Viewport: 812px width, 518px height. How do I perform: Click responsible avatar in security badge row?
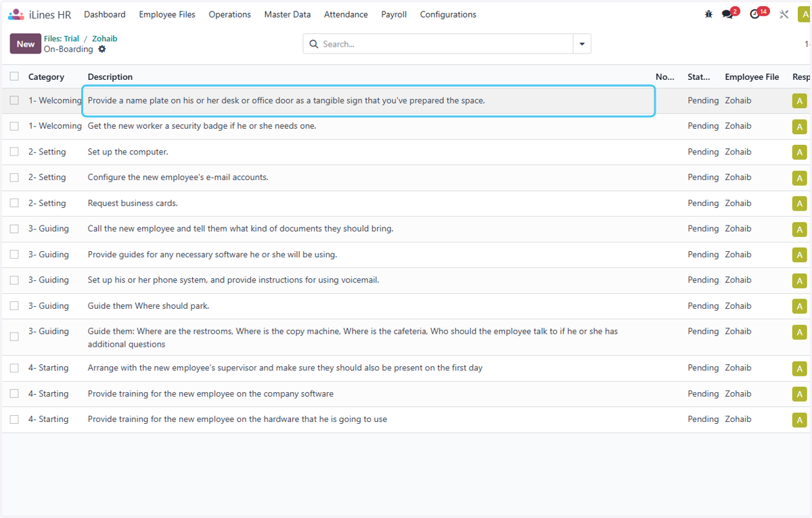pyautogui.click(x=800, y=127)
